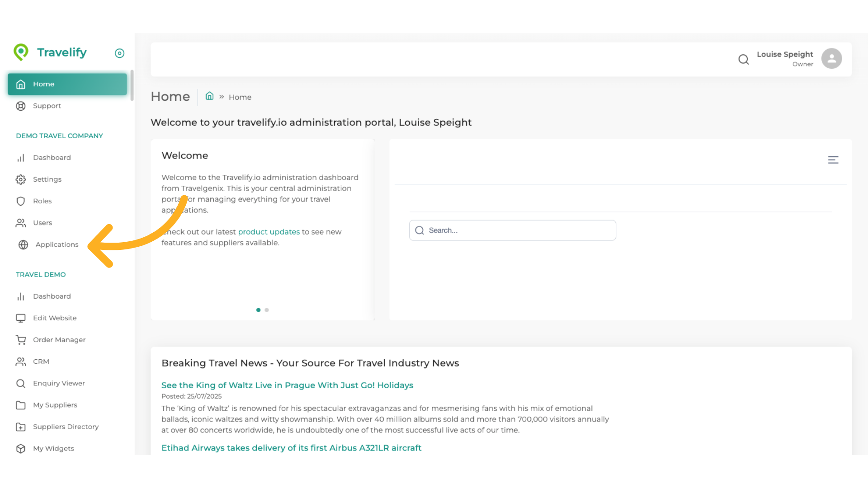Click the Edit Website monitor icon

click(21, 318)
